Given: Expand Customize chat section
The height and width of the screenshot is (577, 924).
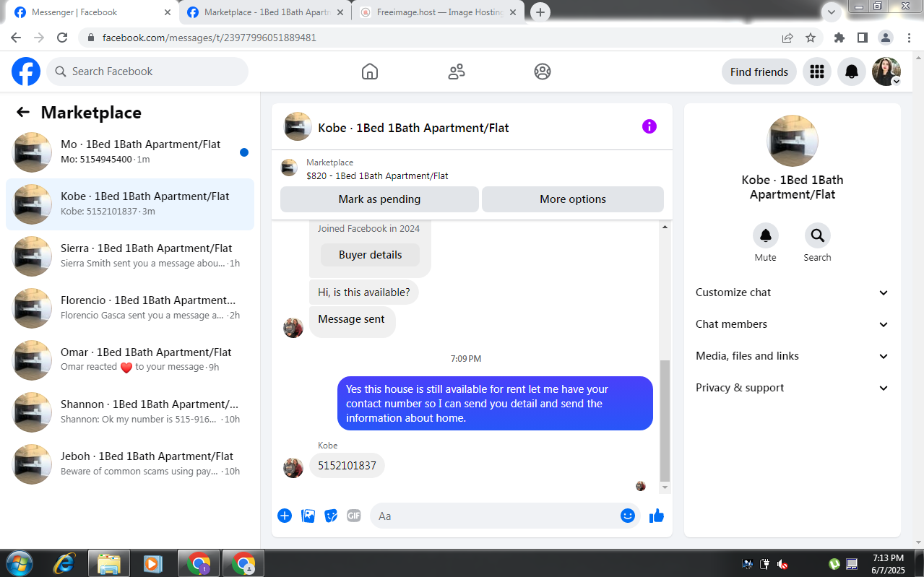Looking at the screenshot, I should coord(792,292).
